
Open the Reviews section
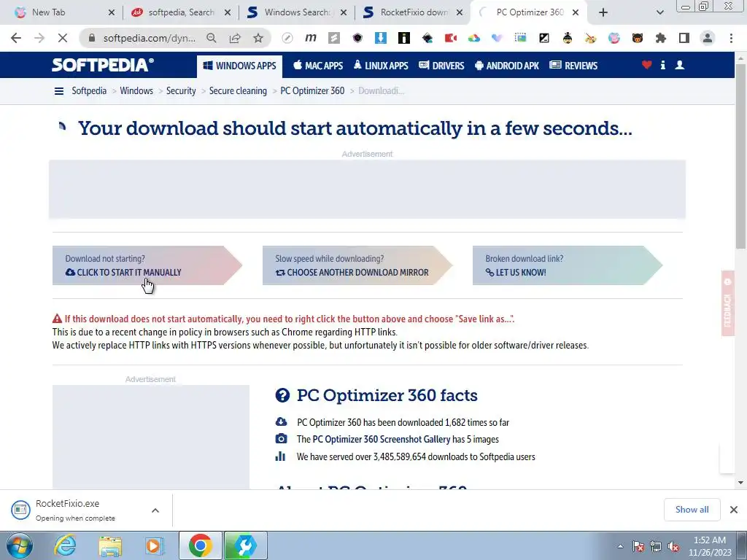573,66
